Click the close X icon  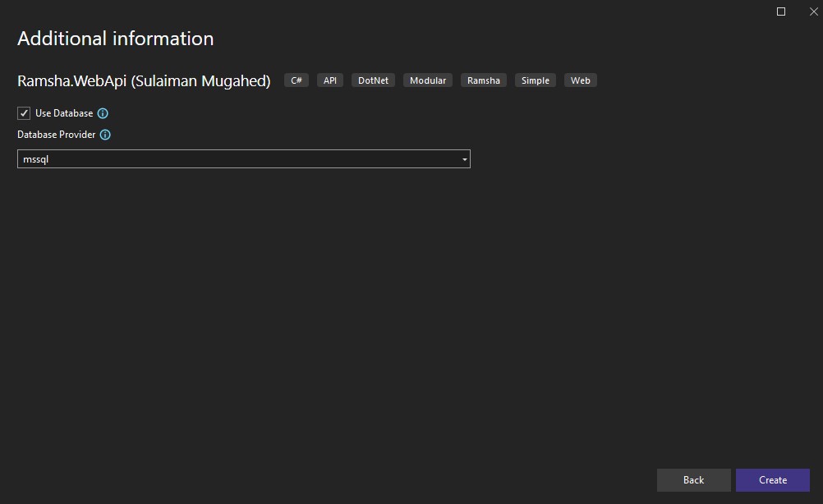coord(812,11)
